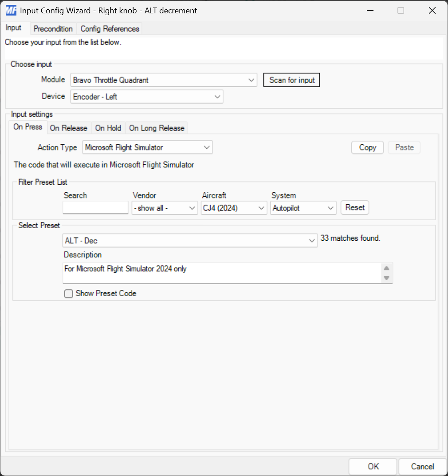Select the On Long Release tab
This screenshot has width=448, height=476.
(x=157, y=128)
